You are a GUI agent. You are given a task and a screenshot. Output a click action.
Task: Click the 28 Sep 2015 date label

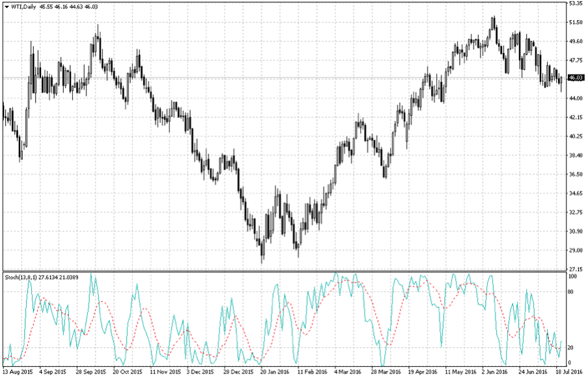pyautogui.click(x=90, y=371)
